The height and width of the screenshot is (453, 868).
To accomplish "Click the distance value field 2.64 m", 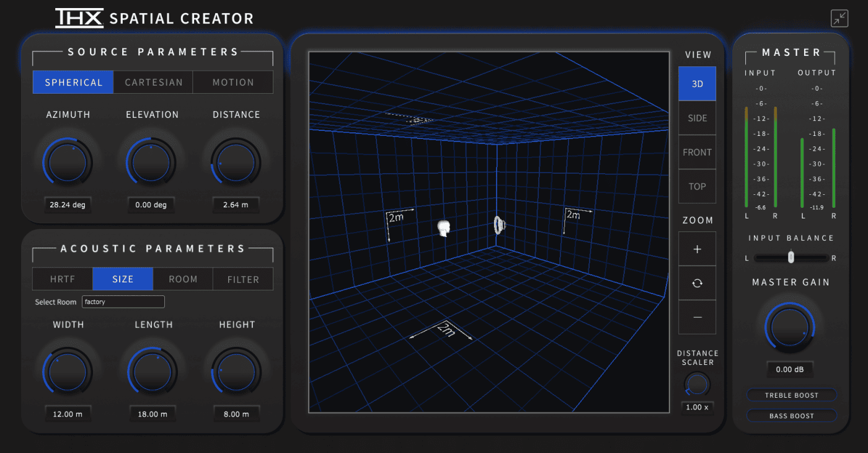I will coord(236,205).
